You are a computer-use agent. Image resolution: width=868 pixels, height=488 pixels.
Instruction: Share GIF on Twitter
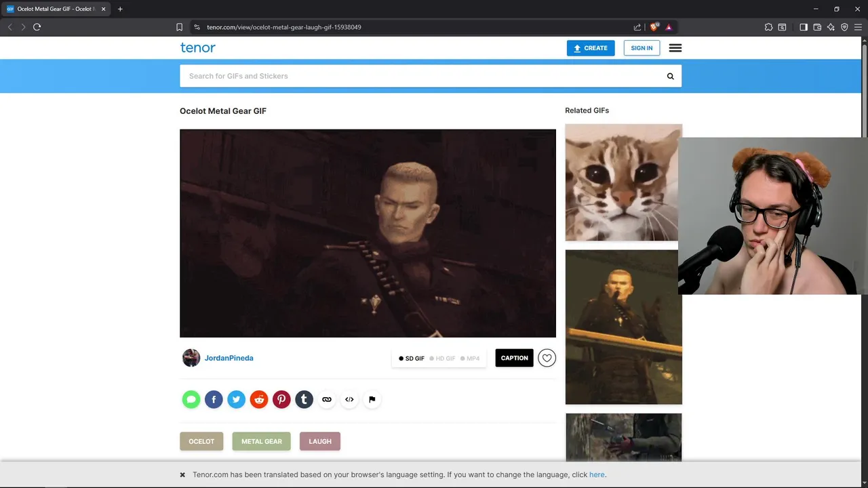point(236,399)
